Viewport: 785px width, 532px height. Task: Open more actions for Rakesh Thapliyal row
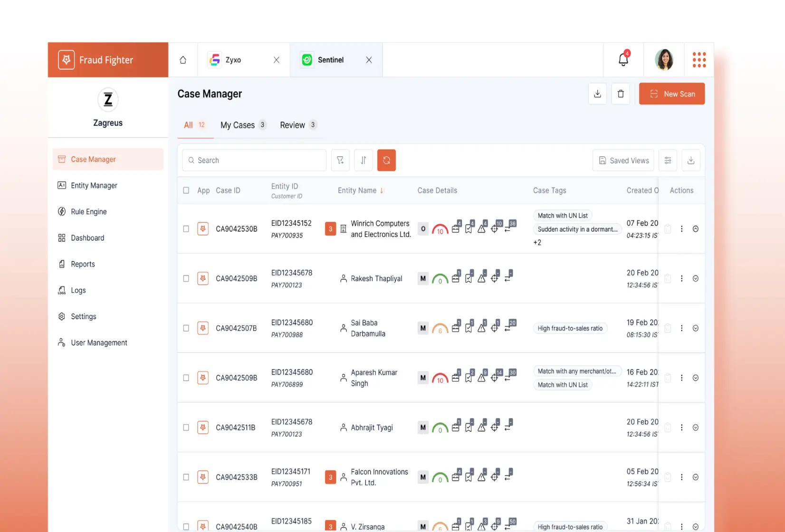click(x=681, y=278)
